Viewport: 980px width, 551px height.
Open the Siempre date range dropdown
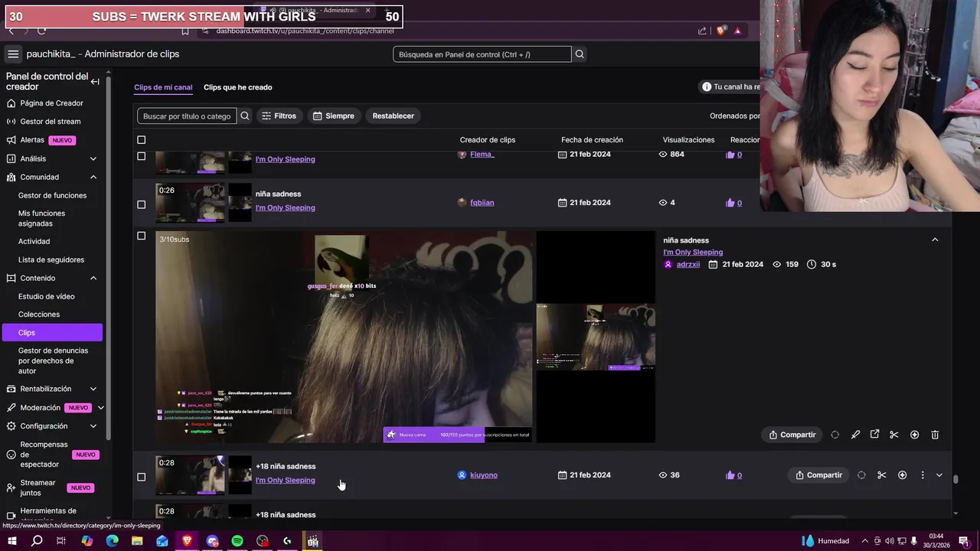coord(333,116)
